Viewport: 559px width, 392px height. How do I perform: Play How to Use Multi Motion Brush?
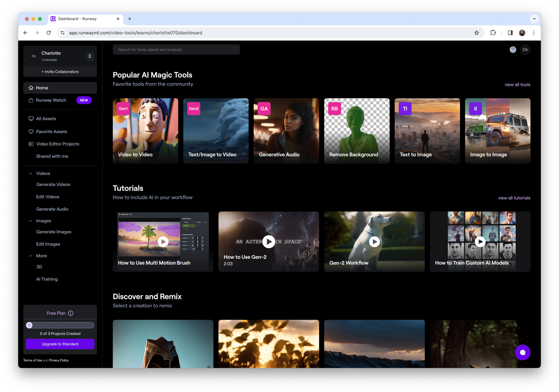tap(163, 242)
